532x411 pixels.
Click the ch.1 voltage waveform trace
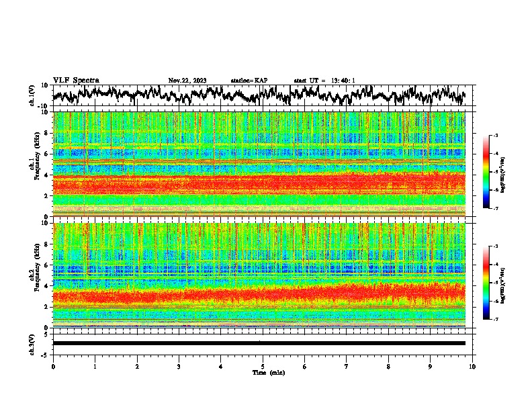(259, 95)
